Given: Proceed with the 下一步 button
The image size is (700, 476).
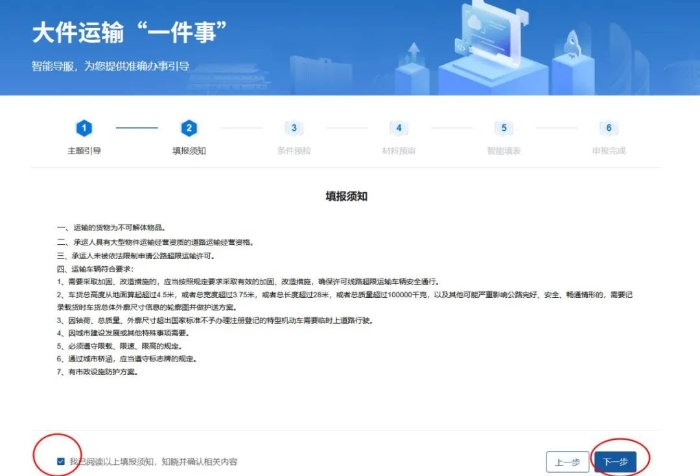Looking at the screenshot, I should pyautogui.click(x=615, y=462).
